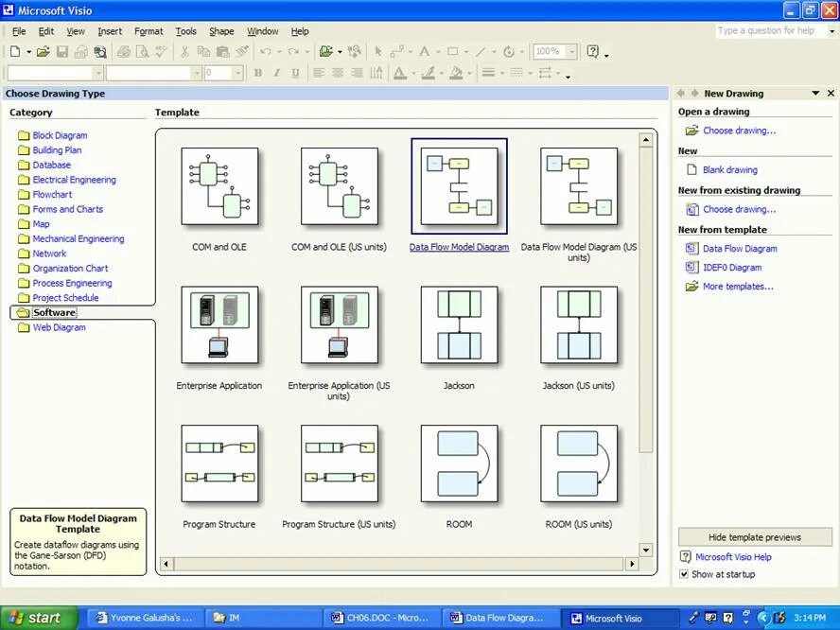The width and height of the screenshot is (840, 630).
Task: Click the Line Ends arrows icon
Action: click(544, 73)
